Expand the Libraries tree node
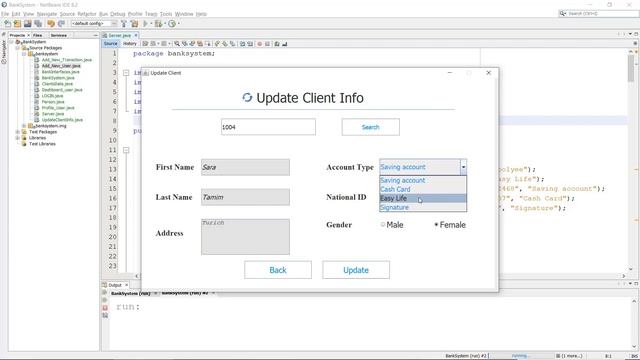The height and width of the screenshot is (360, 640). (x=18, y=138)
